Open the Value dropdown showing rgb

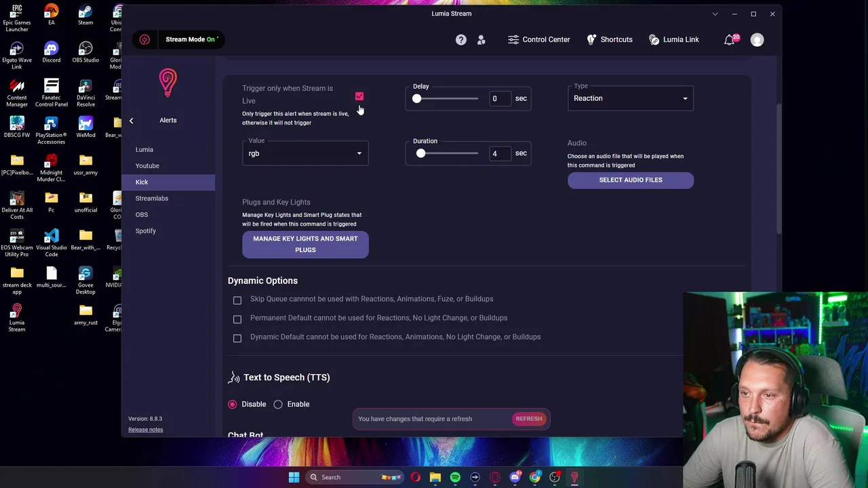coord(305,154)
